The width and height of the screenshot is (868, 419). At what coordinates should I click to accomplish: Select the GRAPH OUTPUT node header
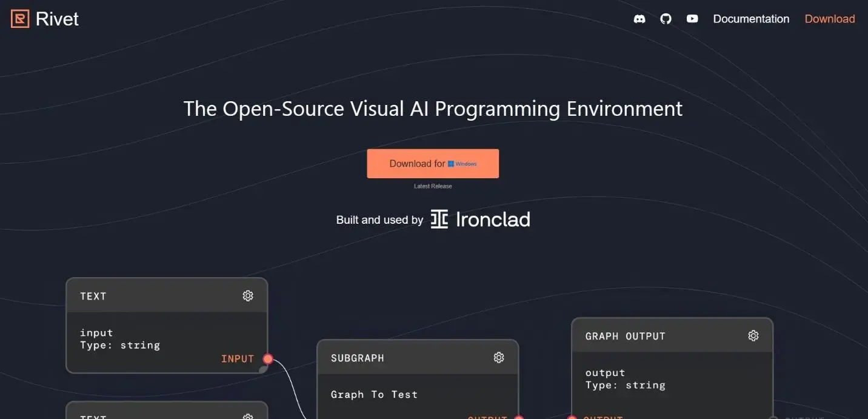672,336
